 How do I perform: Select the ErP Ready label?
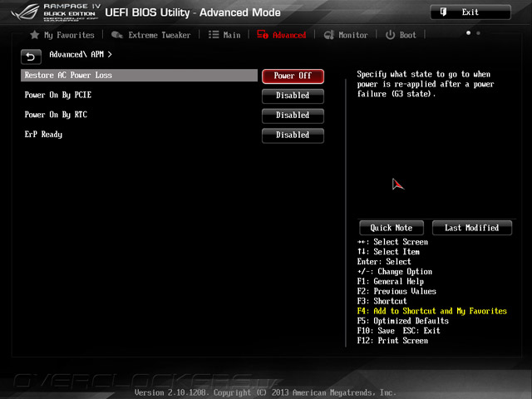click(43, 135)
